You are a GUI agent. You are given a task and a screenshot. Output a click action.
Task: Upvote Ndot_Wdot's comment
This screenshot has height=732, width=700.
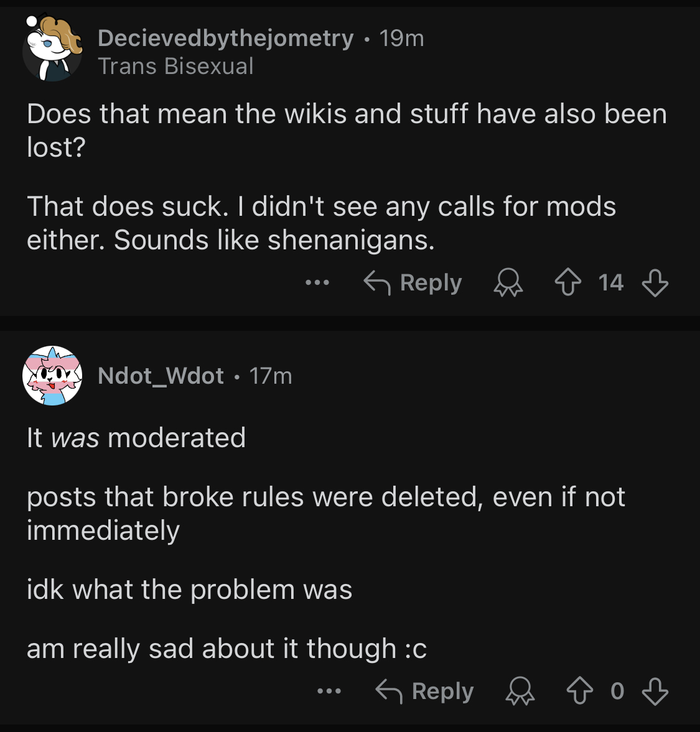579,690
